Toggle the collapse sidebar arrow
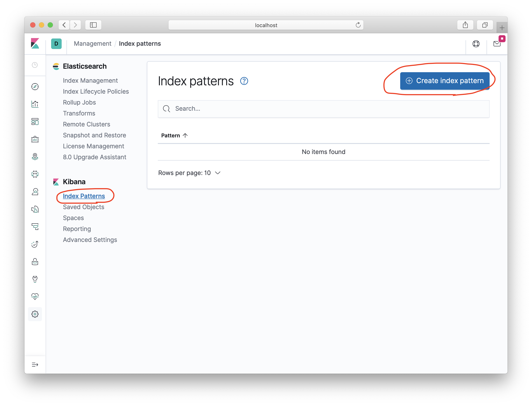The height and width of the screenshot is (406, 532). [35, 365]
